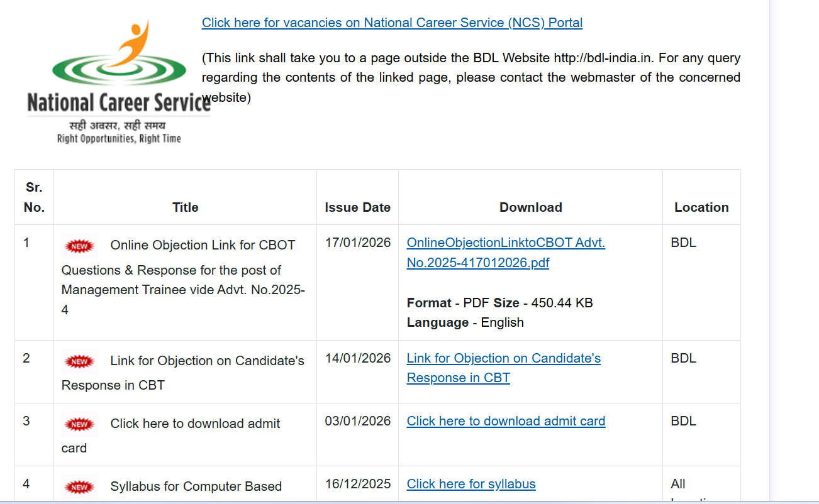The image size is (819, 504).
Task: Click the Download column header
Action: click(x=530, y=207)
